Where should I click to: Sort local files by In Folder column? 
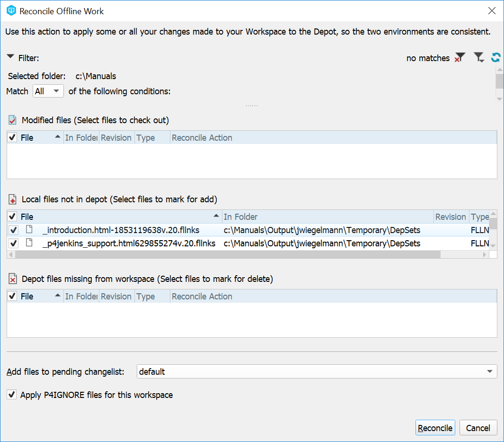coord(327,217)
